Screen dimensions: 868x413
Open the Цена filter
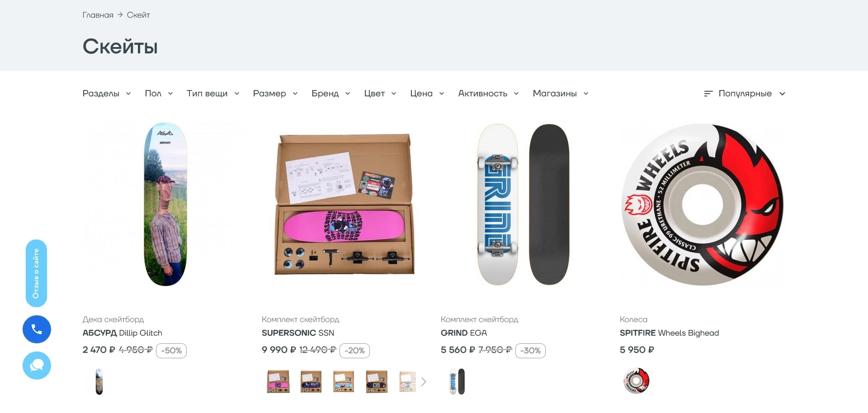coord(427,94)
